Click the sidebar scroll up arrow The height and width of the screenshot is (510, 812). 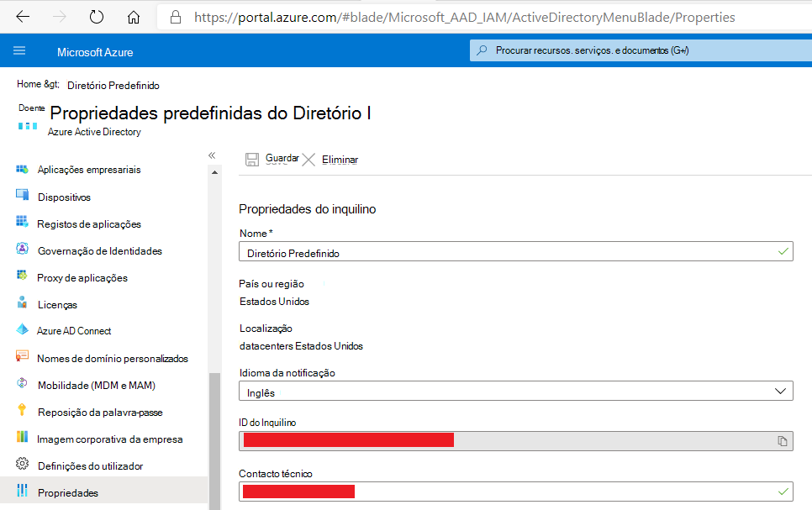215,172
